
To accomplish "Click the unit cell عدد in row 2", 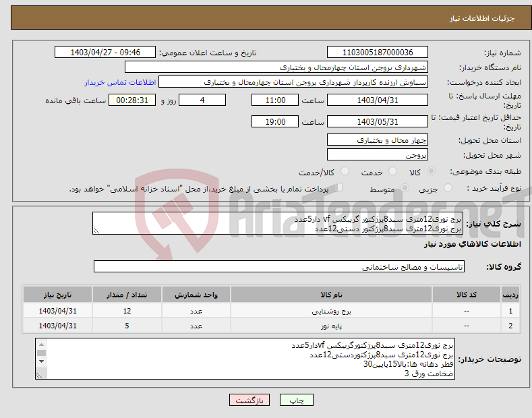I will [196, 326].
